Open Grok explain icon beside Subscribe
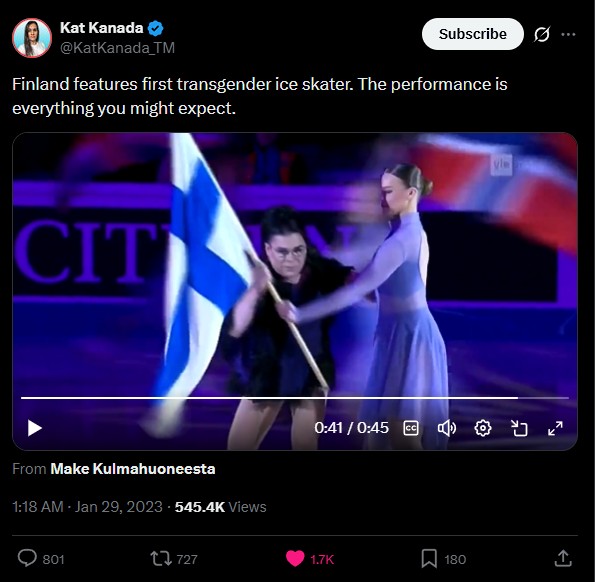This screenshot has height=582, width=595. click(x=541, y=35)
